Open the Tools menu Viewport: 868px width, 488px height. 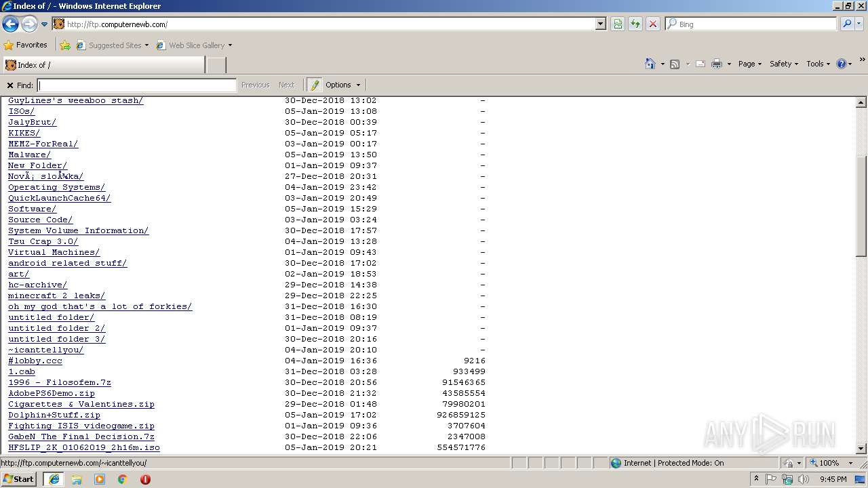pyautogui.click(x=818, y=64)
